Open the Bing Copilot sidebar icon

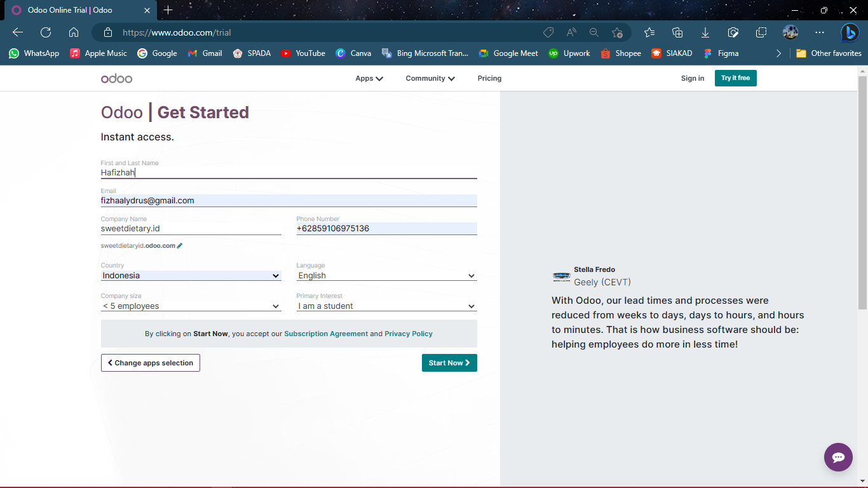[850, 32]
